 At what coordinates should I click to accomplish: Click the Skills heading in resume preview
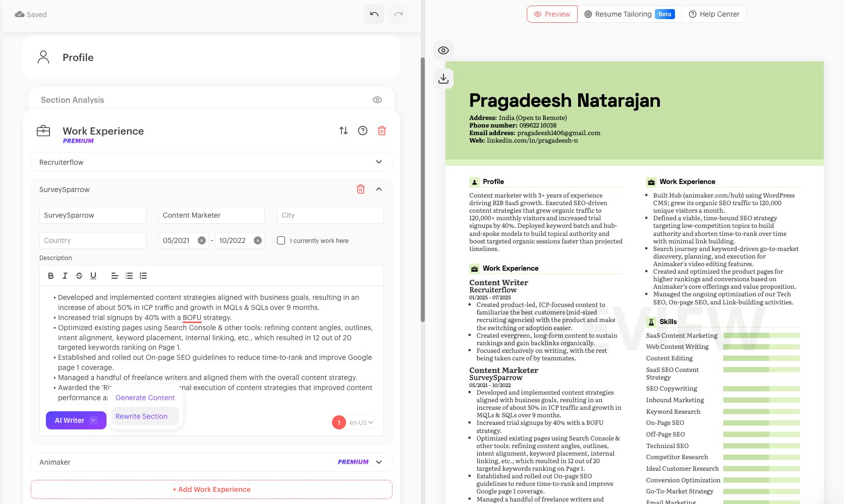click(x=668, y=322)
